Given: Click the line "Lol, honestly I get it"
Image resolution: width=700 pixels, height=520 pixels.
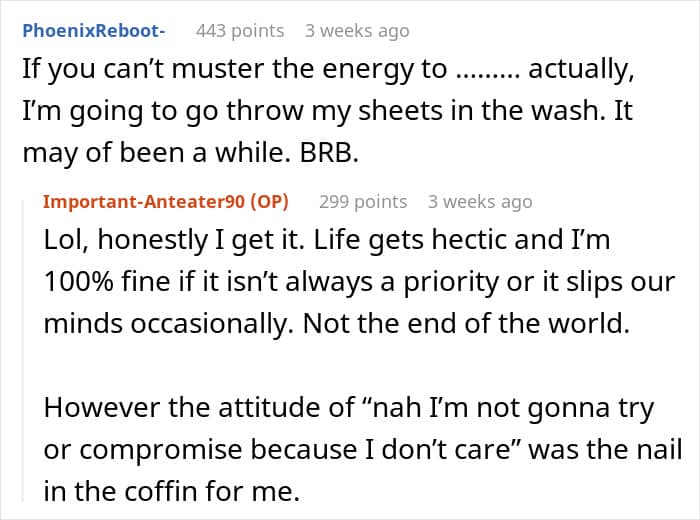Looking at the screenshot, I should [327, 240].
